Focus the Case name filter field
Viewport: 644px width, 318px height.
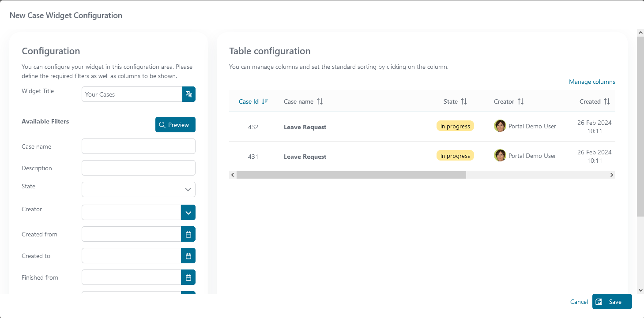(x=139, y=146)
